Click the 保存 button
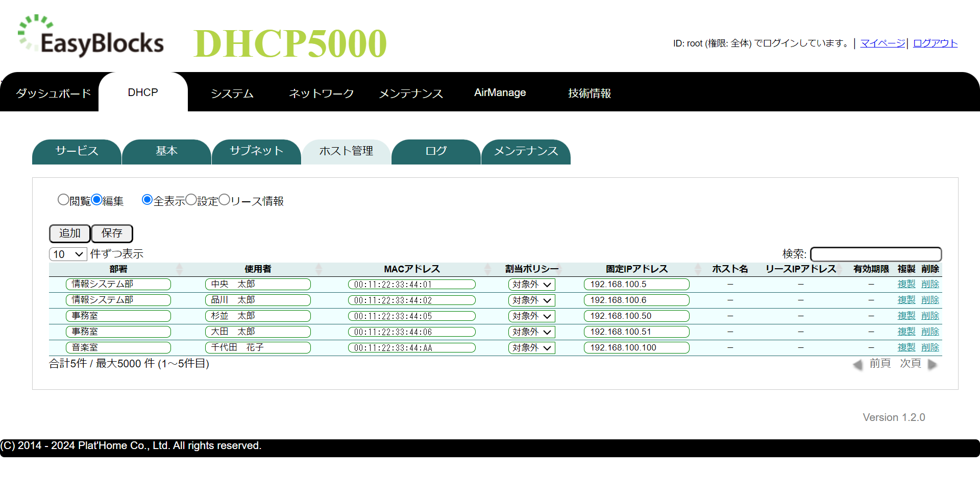This screenshot has height=494, width=980. pos(112,233)
